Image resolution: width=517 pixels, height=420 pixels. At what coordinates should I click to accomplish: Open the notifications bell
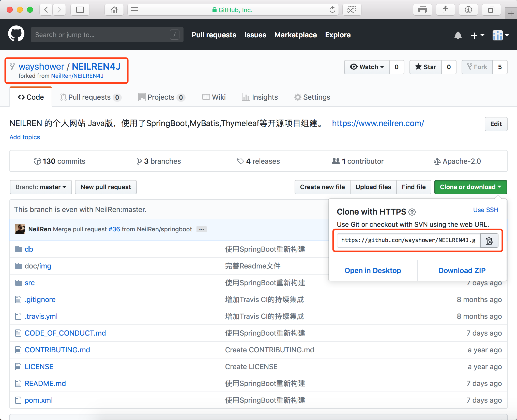(x=458, y=35)
